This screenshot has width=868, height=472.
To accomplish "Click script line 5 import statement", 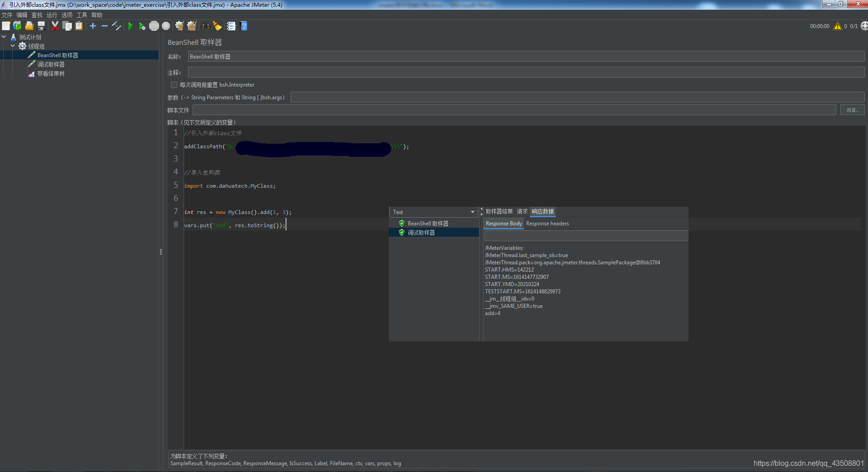I will coord(229,186).
